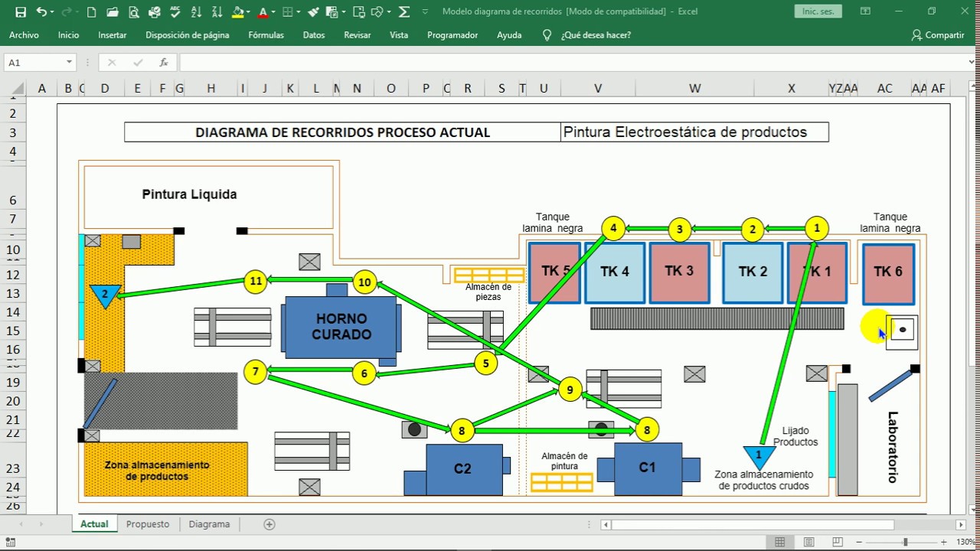Click the horizontal scrollbar right arrow
The height and width of the screenshot is (551, 980).
pos(961,524)
